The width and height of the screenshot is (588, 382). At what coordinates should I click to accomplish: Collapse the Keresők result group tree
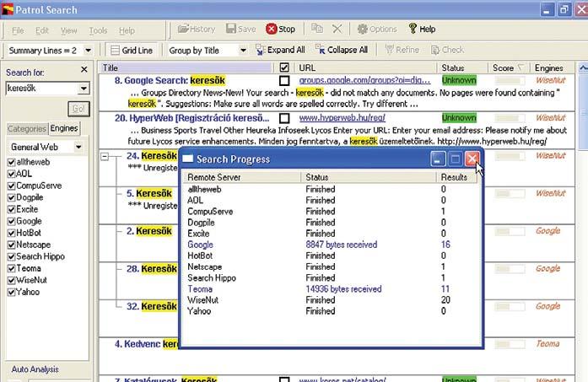(x=105, y=157)
